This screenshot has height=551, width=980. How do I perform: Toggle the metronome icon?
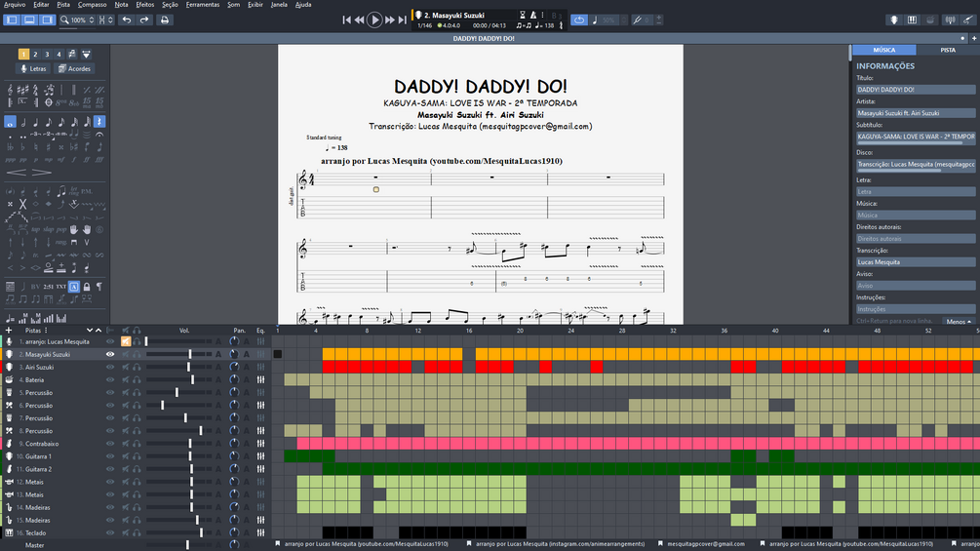[533, 15]
